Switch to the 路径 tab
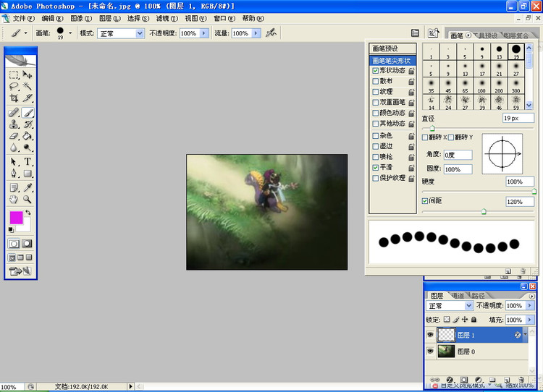Viewport: 543px width, 392px height. point(478,296)
